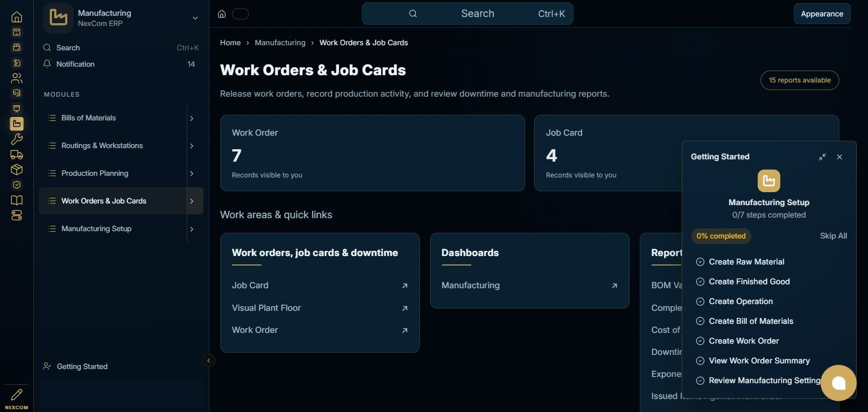
Task: Click Skip All in Getting Started
Action: [x=834, y=236]
